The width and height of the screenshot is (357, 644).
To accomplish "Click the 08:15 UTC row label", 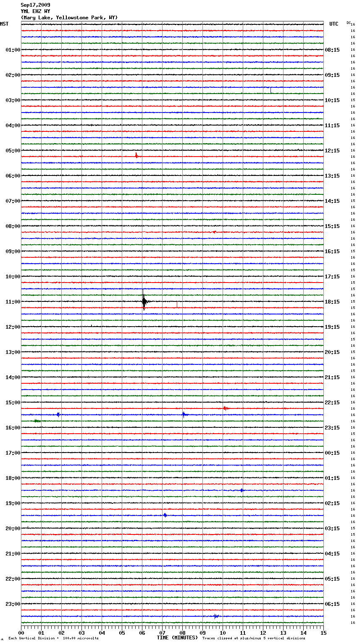I will pos(332,50).
